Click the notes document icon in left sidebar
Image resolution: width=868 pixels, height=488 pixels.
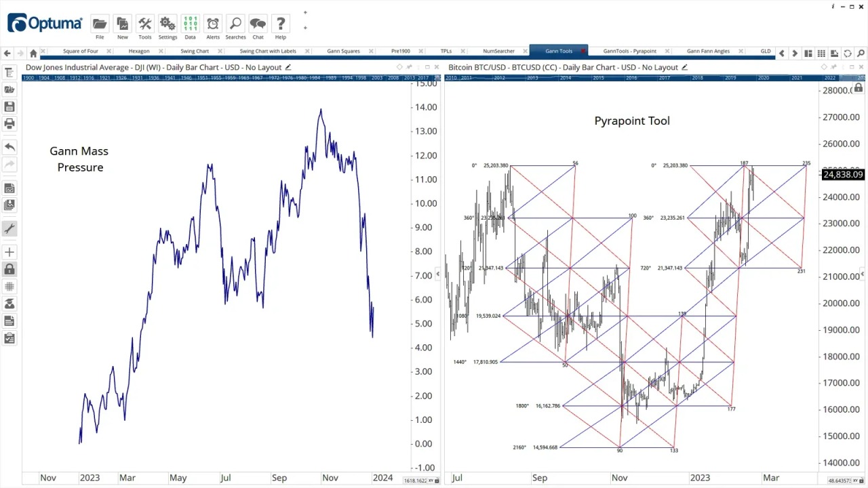9,321
